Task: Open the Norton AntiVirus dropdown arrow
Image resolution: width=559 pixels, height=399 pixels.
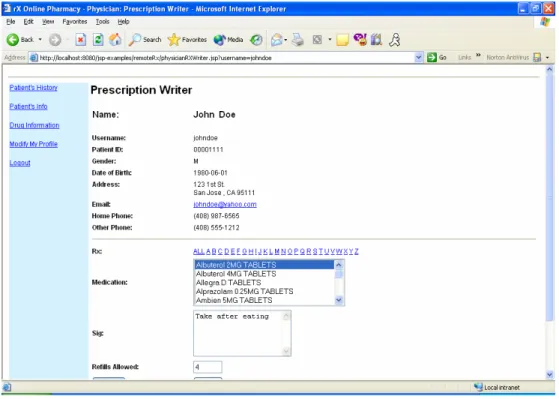Action: [x=547, y=58]
